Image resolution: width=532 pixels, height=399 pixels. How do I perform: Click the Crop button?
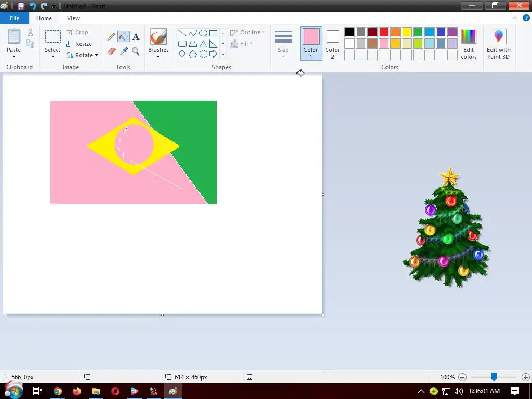click(77, 32)
